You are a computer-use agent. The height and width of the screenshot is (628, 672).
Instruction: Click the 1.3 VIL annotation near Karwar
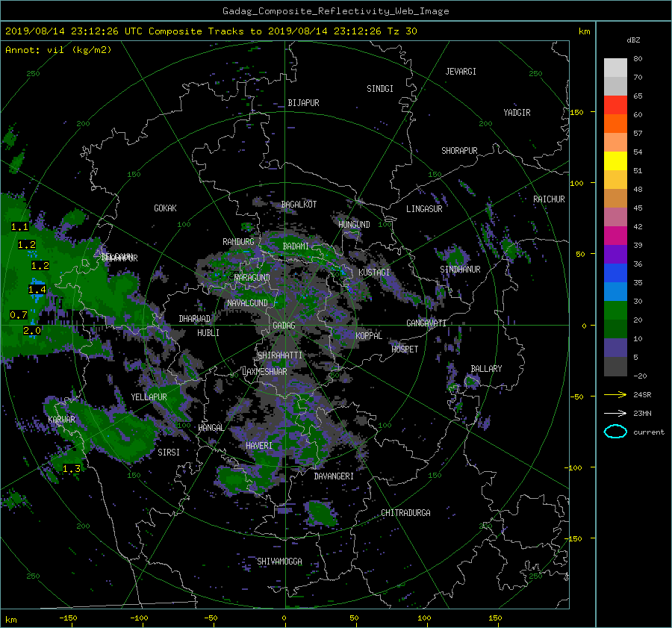pyautogui.click(x=72, y=469)
